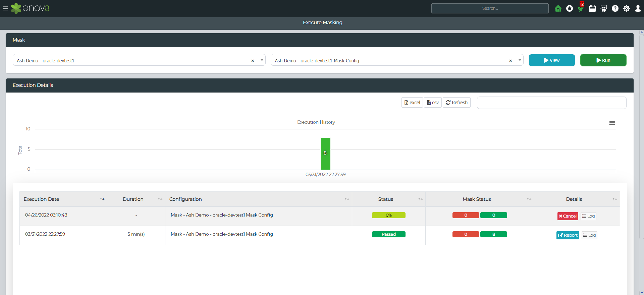Open the calendar icon in header
This screenshot has height=295, width=644.
pos(592,8)
